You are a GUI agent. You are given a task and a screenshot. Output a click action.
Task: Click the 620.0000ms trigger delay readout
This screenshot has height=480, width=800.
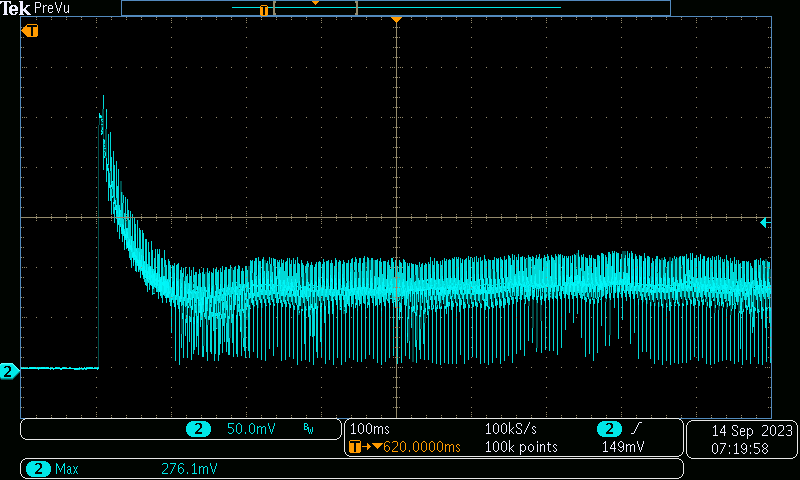tap(420, 447)
